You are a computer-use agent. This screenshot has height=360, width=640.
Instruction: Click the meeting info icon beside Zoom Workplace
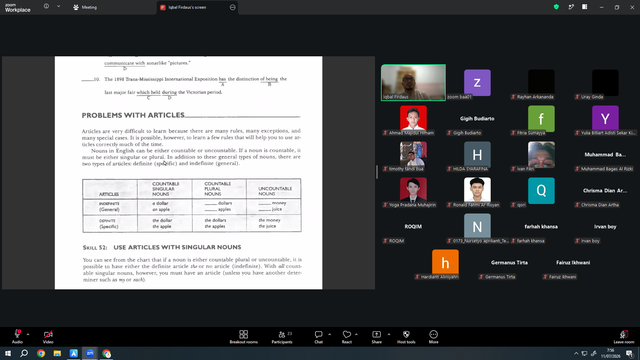tap(46, 7)
